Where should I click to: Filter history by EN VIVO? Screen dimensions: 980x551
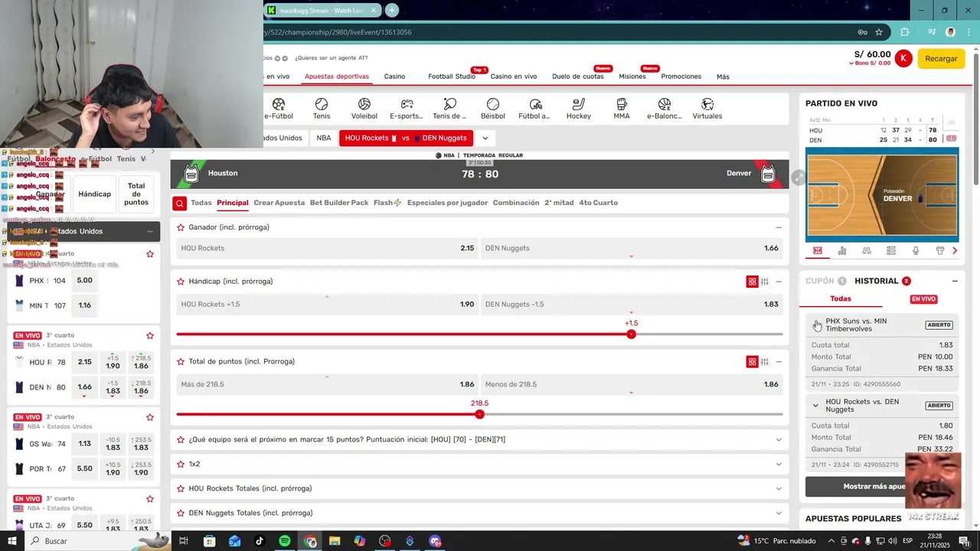click(x=923, y=299)
